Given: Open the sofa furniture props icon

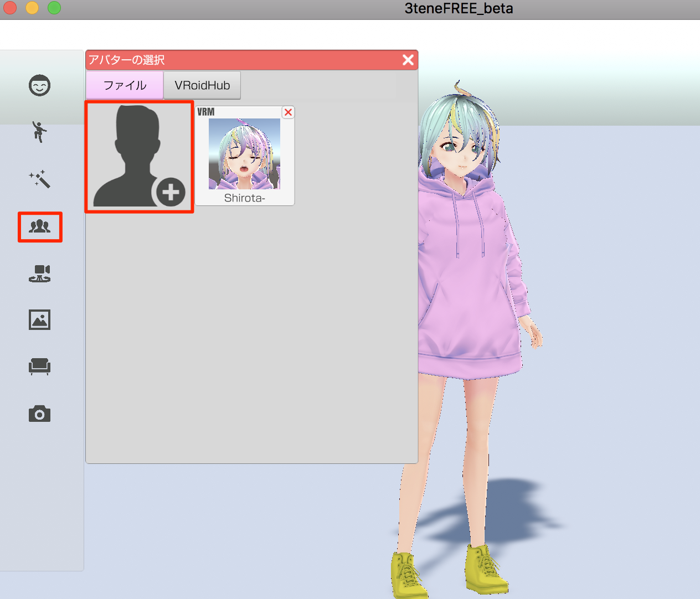Looking at the screenshot, I should coord(39,366).
